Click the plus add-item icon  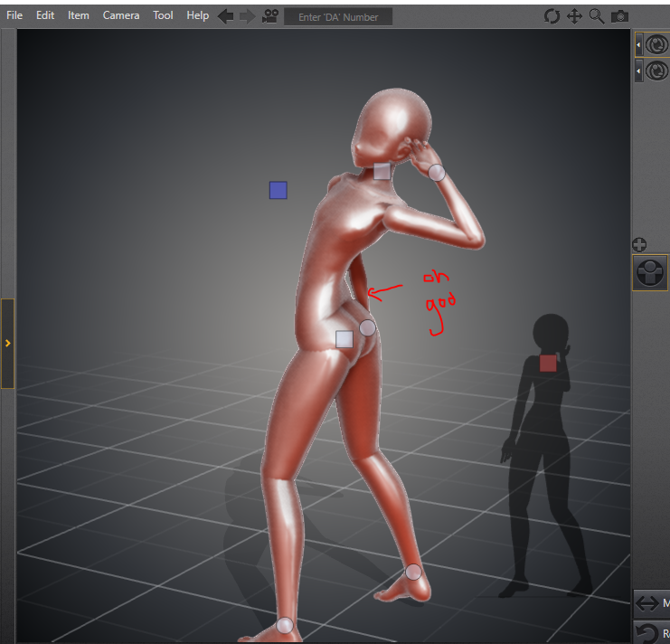639,245
